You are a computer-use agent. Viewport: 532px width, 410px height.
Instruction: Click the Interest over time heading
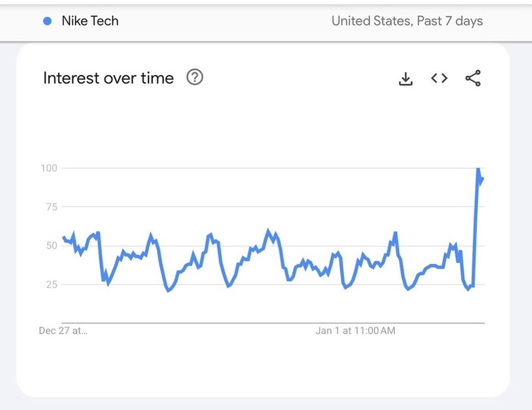pos(108,78)
